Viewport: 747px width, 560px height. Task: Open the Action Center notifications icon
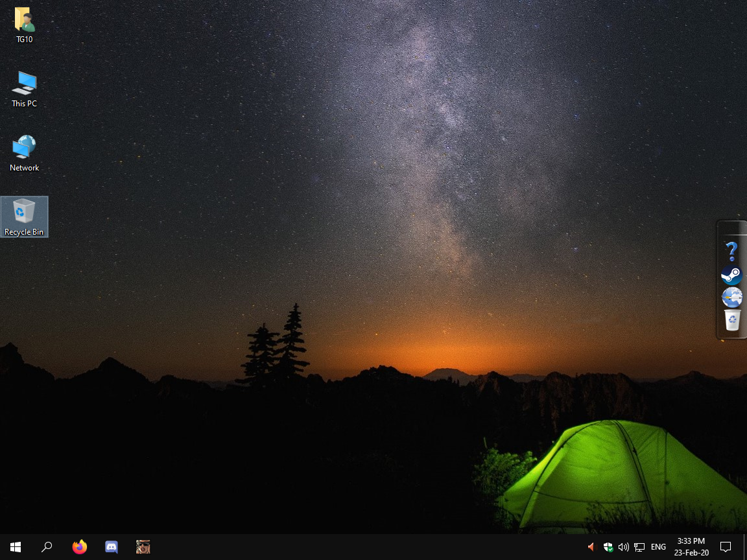click(726, 546)
